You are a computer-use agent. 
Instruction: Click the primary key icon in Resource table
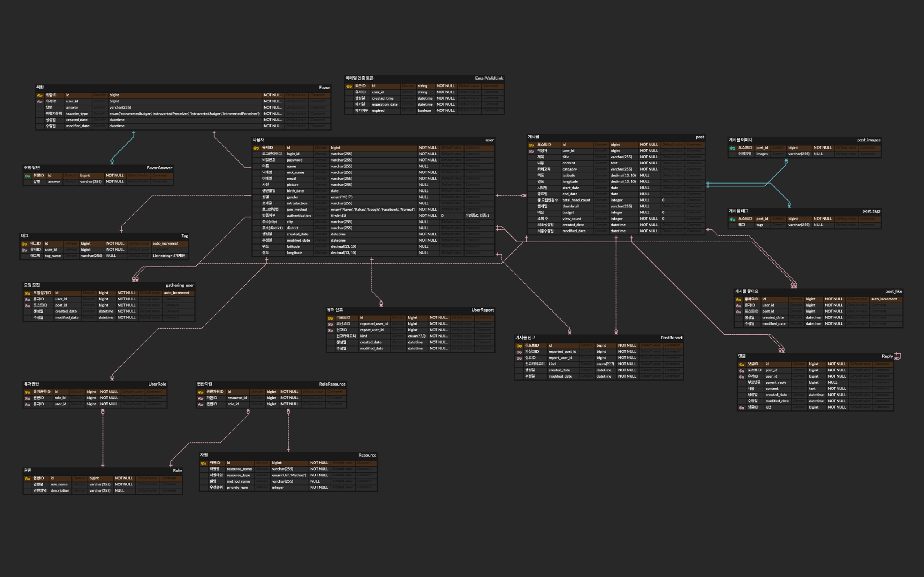pyautogui.click(x=204, y=463)
